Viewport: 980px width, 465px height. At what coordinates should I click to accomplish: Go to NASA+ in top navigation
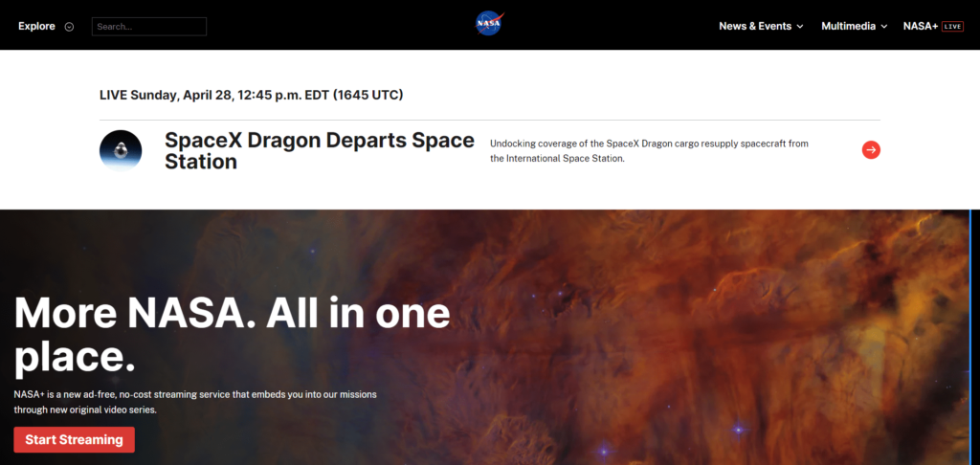[921, 26]
